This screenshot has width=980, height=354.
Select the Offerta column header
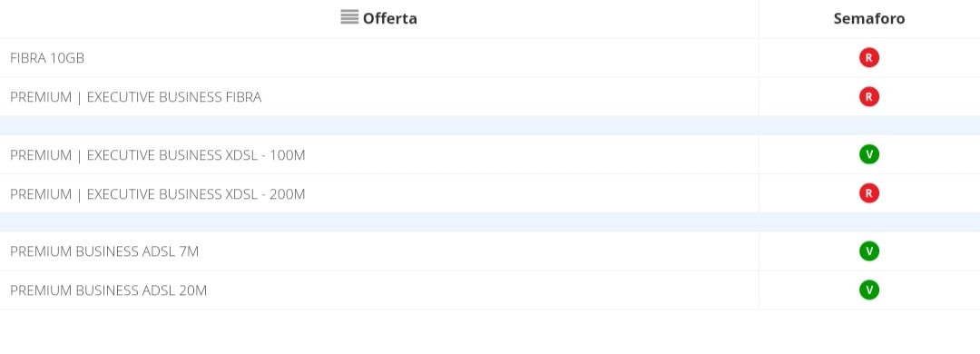[x=378, y=18]
